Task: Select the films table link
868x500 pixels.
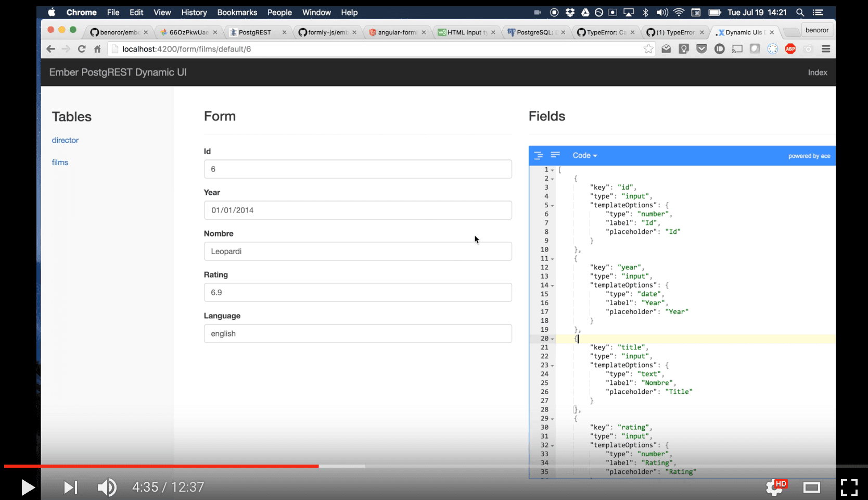Action: click(x=60, y=162)
